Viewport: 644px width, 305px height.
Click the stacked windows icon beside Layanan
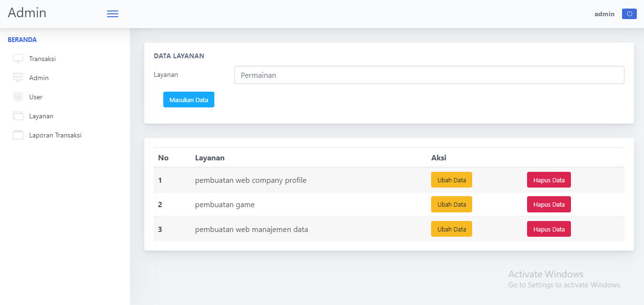click(18, 116)
